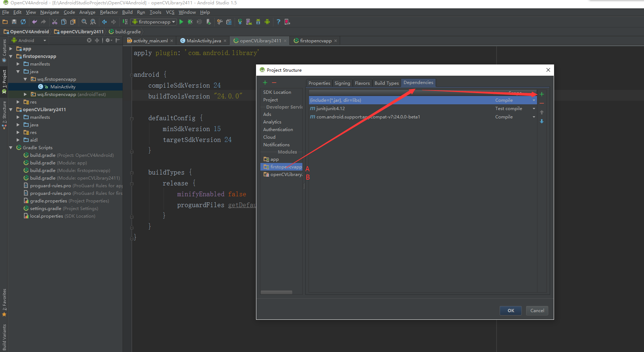Switch to the Signing tab

(x=342, y=83)
